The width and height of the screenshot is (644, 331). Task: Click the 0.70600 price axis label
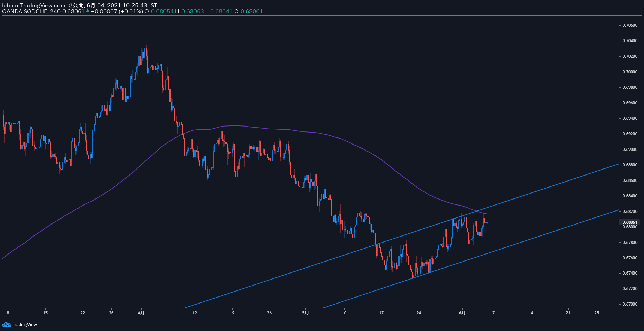coord(630,25)
